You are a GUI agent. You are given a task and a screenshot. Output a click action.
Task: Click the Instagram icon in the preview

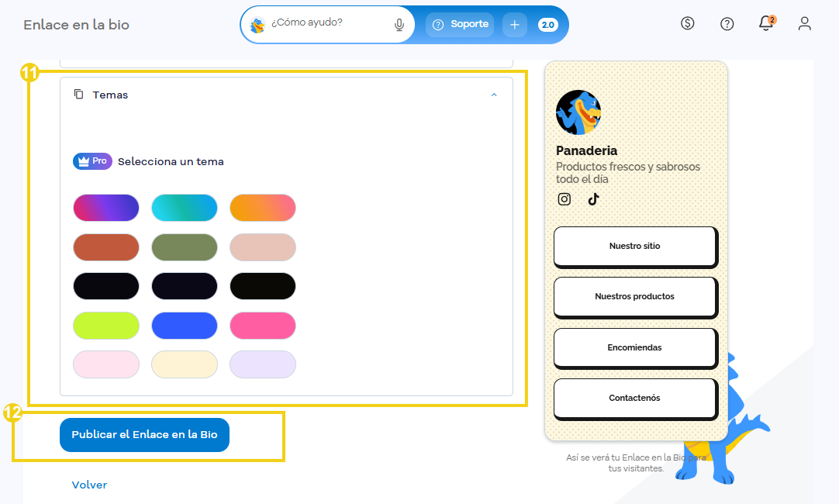coord(564,199)
